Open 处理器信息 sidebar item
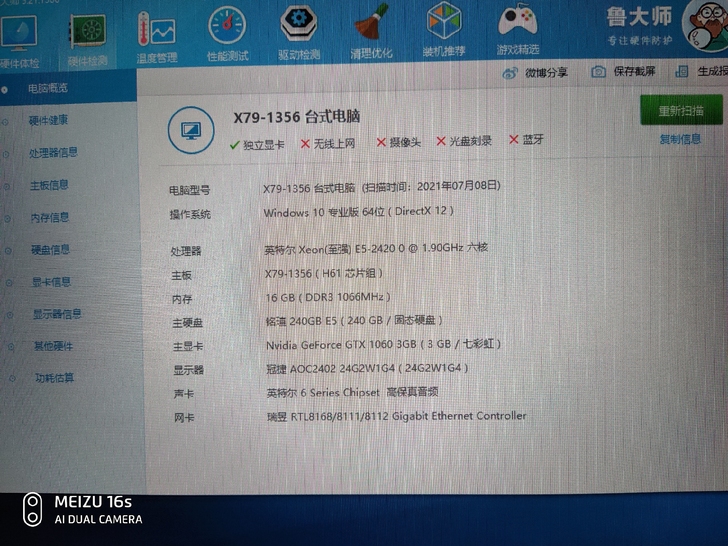The width and height of the screenshot is (728, 546). [x=53, y=152]
